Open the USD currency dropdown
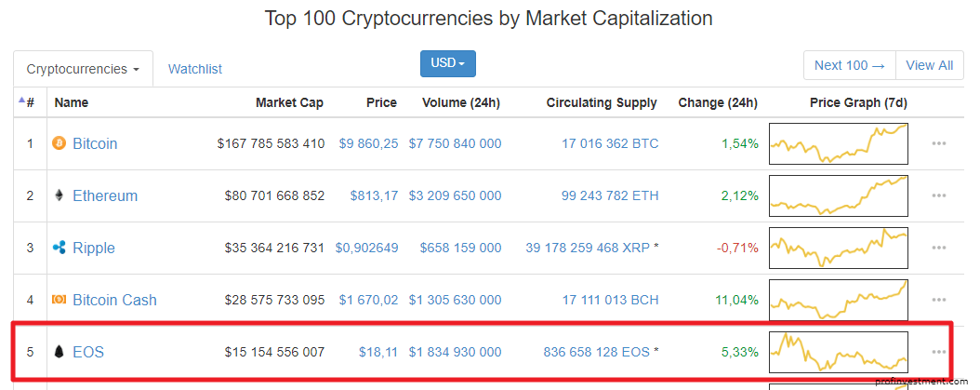 pyautogui.click(x=448, y=64)
